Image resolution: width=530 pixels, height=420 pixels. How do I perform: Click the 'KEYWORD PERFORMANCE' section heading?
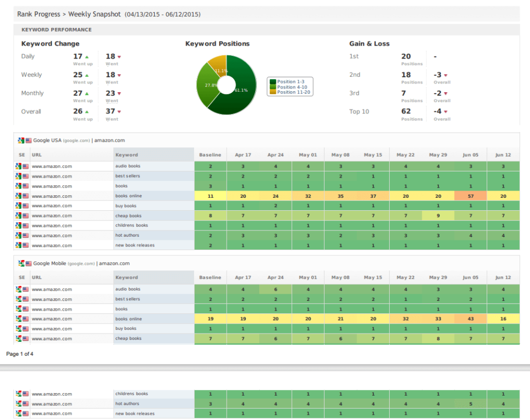(x=56, y=30)
